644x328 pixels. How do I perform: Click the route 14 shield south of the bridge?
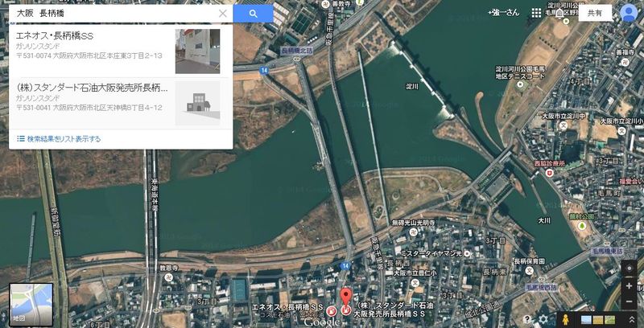(x=345, y=265)
